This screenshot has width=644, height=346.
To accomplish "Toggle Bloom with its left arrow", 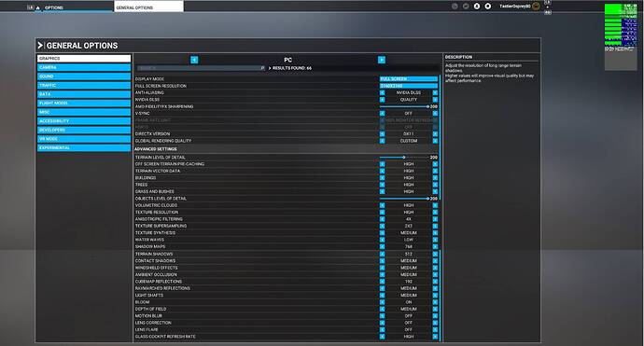I will 383,302.
